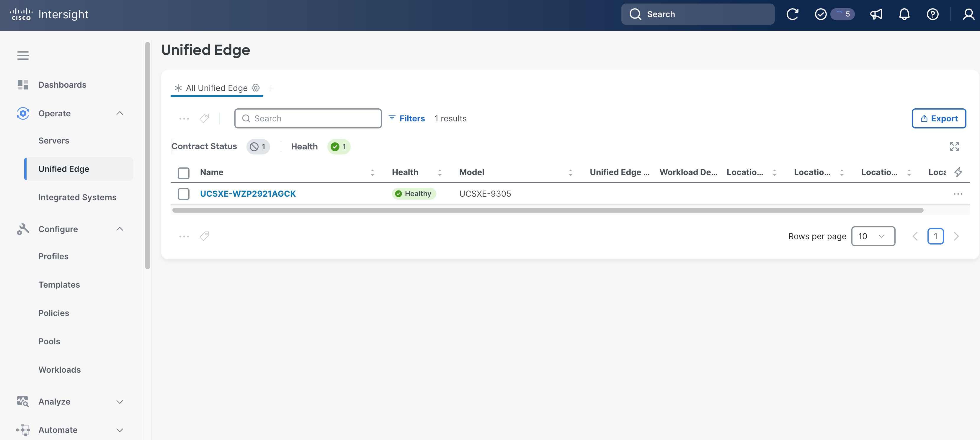
Task: Click the table horizontal scrollbar
Action: [548, 211]
